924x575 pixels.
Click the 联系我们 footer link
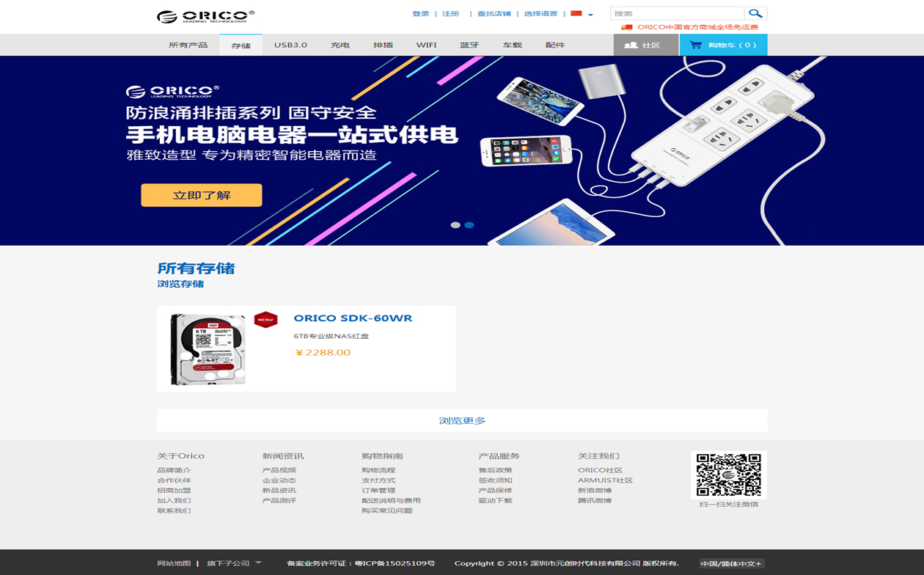pos(174,510)
